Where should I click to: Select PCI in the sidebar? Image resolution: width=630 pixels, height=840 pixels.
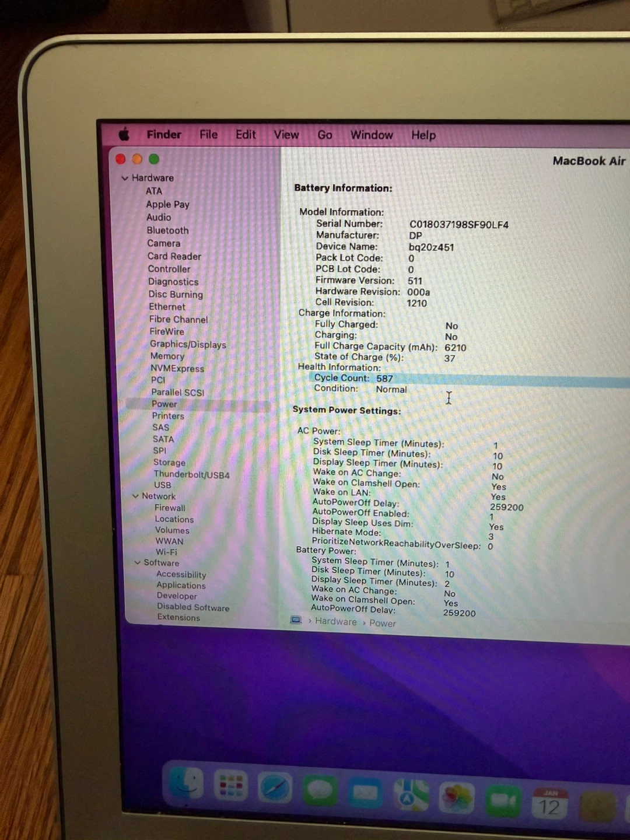(x=158, y=380)
